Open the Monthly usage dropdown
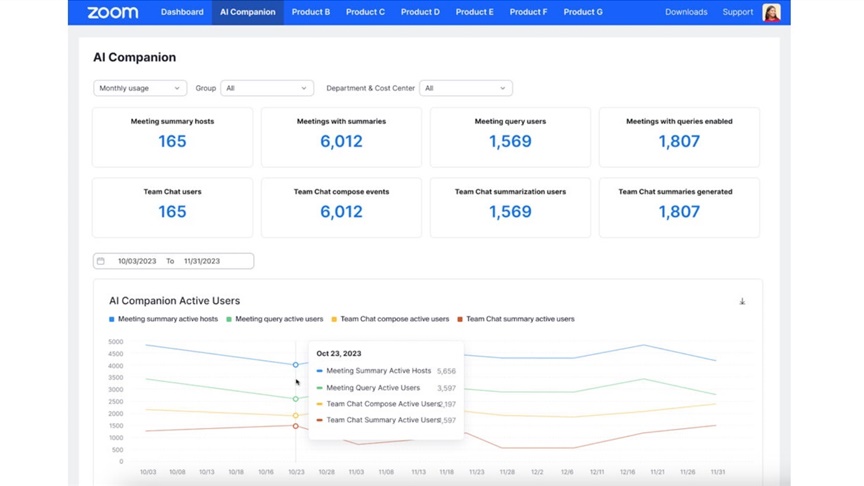This screenshot has width=864, height=486. pos(140,88)
